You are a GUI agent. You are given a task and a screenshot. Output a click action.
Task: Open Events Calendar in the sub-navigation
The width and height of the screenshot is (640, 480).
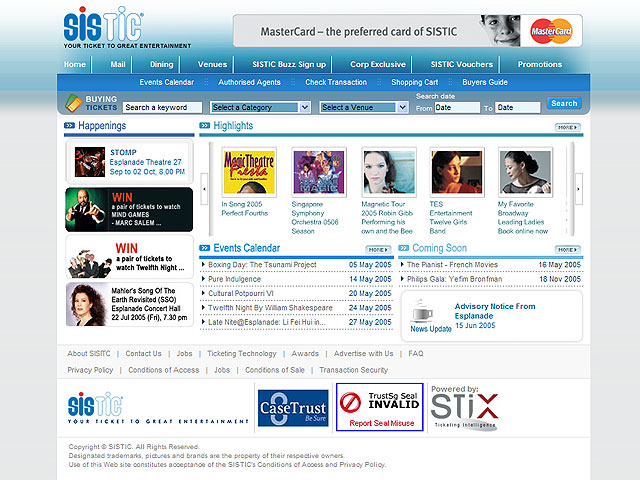(x=167, y=82)
